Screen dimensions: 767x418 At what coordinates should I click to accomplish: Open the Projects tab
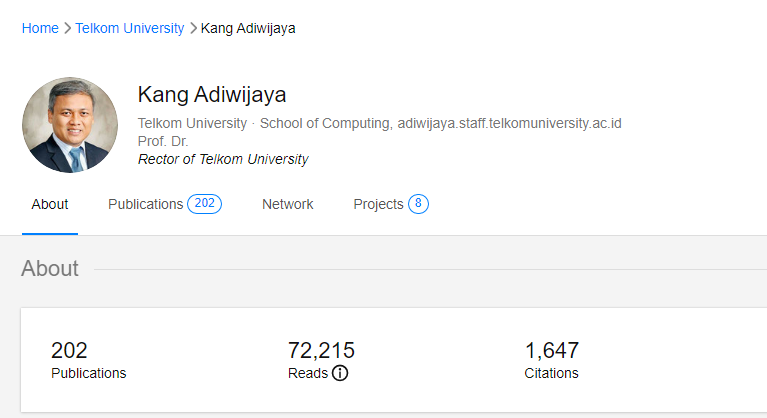[378, 204]
